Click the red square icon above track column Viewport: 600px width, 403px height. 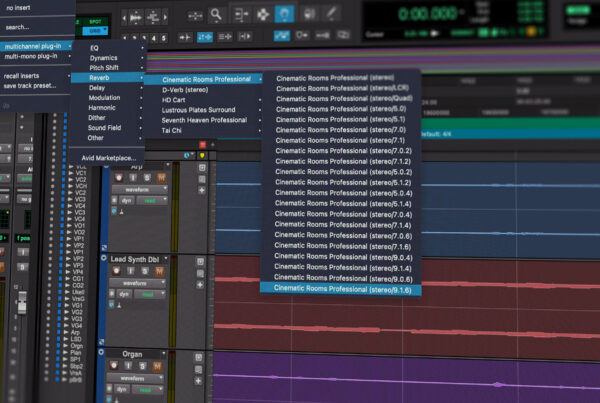click(202, 144)
